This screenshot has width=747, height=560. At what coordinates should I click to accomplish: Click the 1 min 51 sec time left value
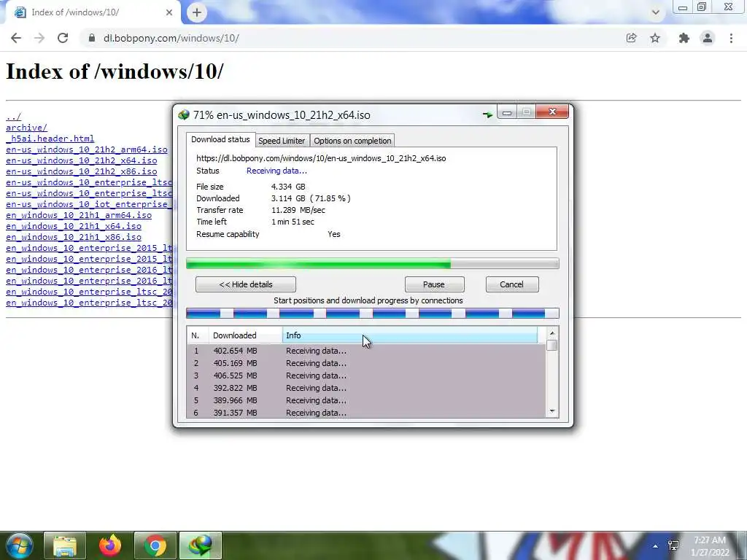pos(293,222)
